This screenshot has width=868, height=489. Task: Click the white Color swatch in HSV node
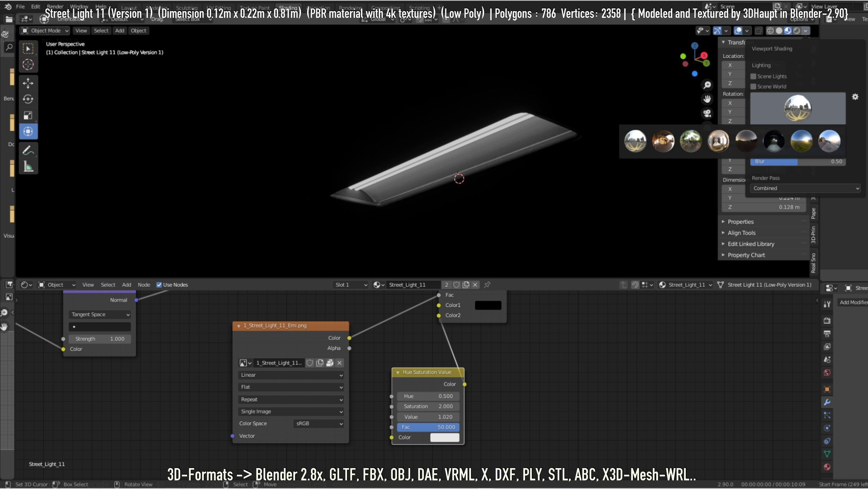(444, 437)
